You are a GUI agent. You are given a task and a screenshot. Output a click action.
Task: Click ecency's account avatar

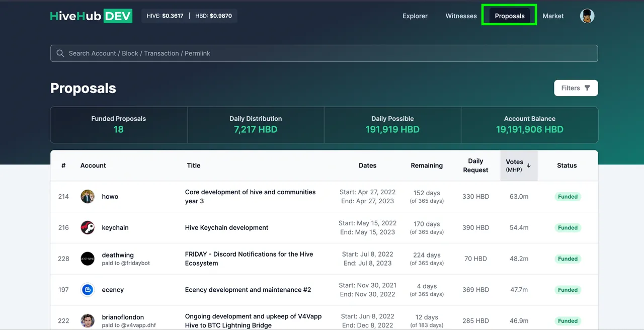pos(88,290)
